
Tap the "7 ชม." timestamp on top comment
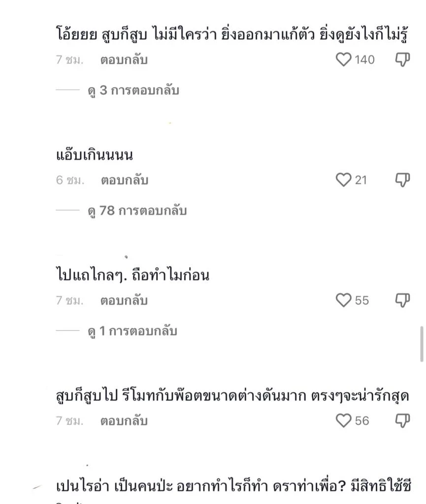click(x=67, y=60)
